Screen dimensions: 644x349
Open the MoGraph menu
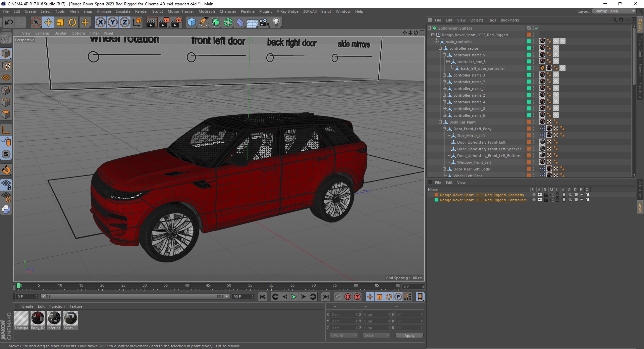pyautogui.click(x=207, y=11)
